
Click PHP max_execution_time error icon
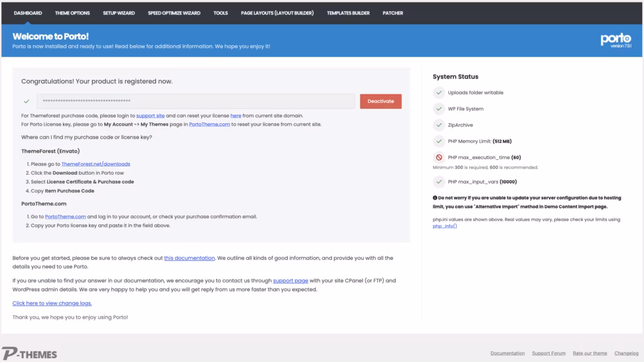tap(439, 157)
